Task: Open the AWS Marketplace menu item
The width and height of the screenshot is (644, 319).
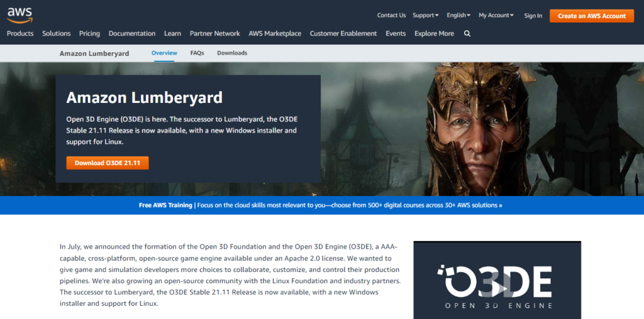Action: (x=275, y=34)
